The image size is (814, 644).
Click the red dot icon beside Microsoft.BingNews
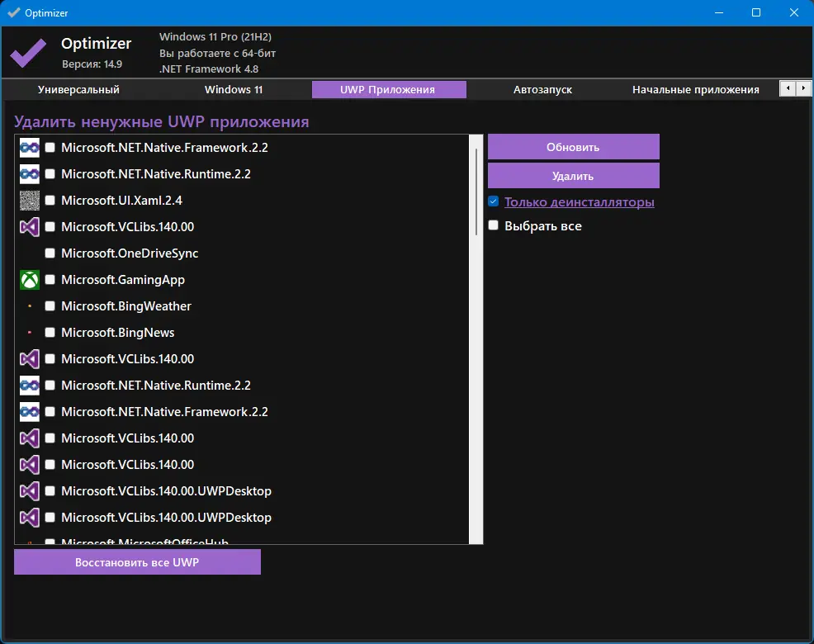click(30, 333)
